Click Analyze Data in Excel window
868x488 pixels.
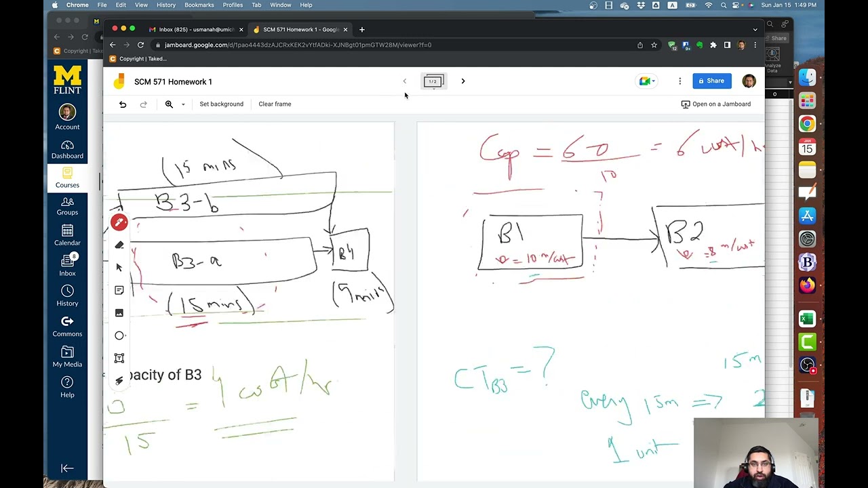772,60
